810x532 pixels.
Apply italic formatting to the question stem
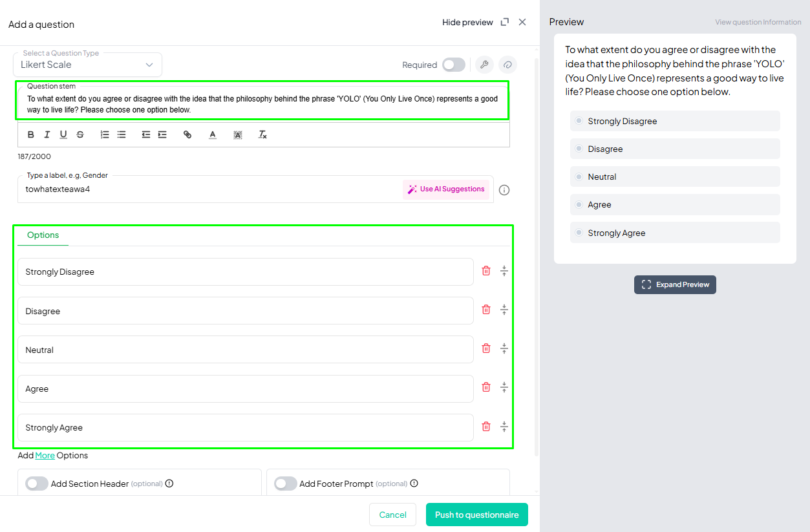coord(47,134)
